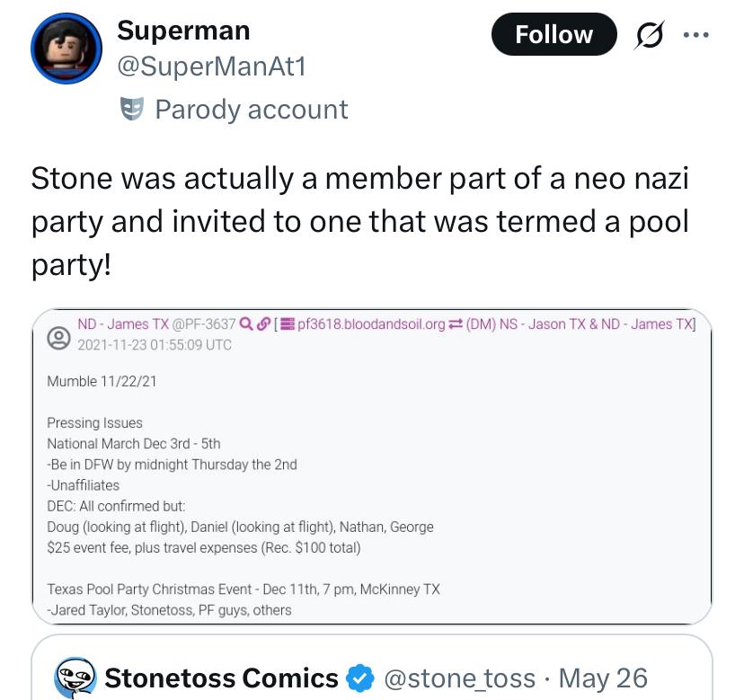Image resolution: width=744 pixels, height=700 pixels.
Task: Open the three-dot more options menu
Action: pos(696,35)
